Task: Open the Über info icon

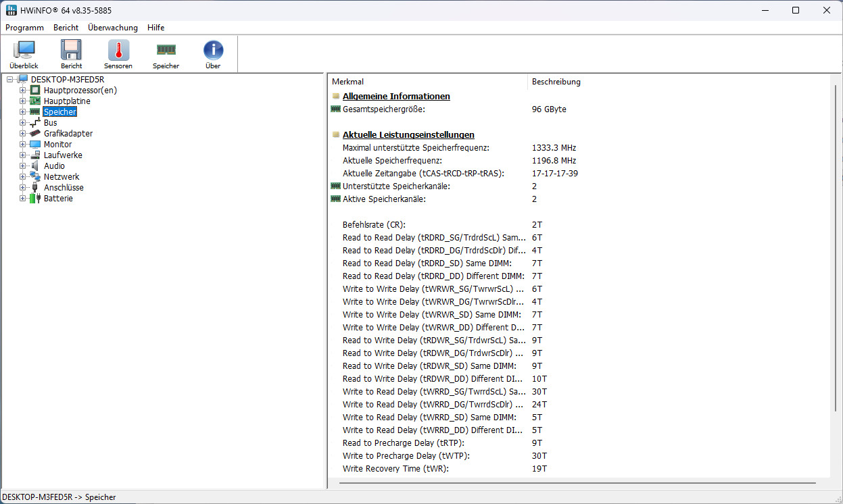Action: click(213, 54)
